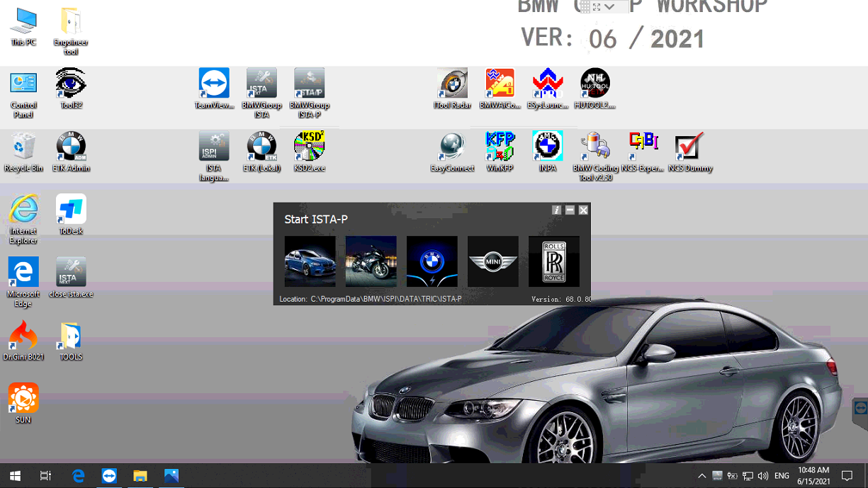This screenshot has height=488, width=868.
Task: Launch HU.TOOL2
Action: [x=595, y=83]
